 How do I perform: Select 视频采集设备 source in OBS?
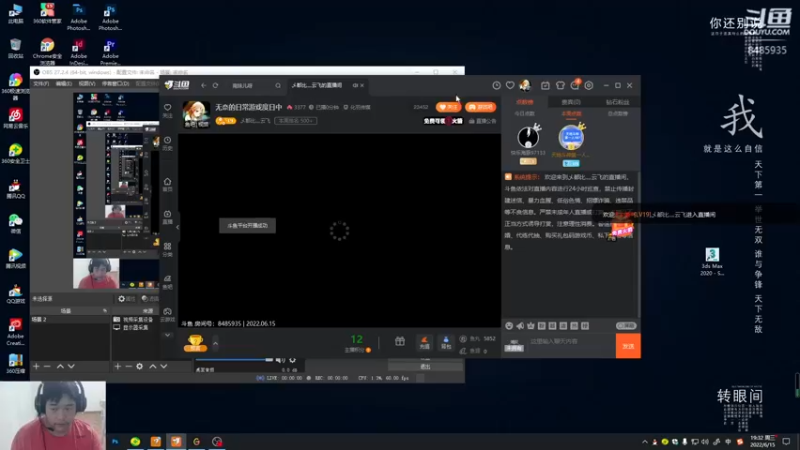pos(135,319)
